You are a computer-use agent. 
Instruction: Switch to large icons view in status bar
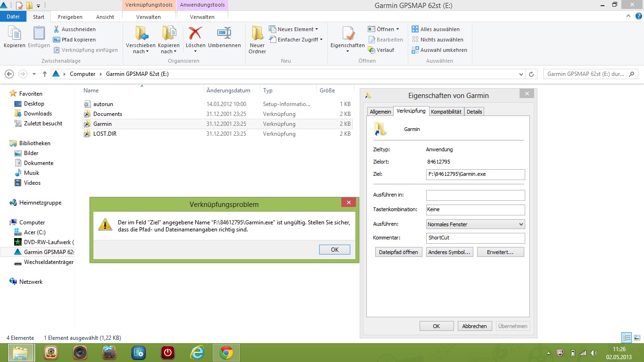tap(636, 337)
